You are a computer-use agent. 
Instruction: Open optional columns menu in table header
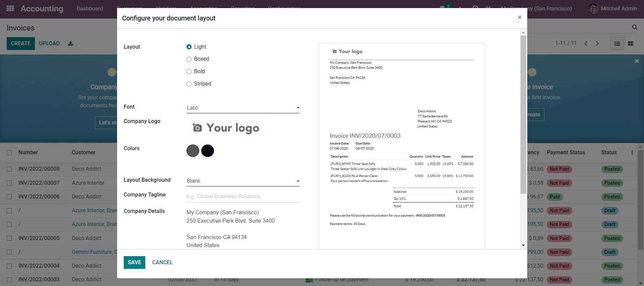pos(632,153)
